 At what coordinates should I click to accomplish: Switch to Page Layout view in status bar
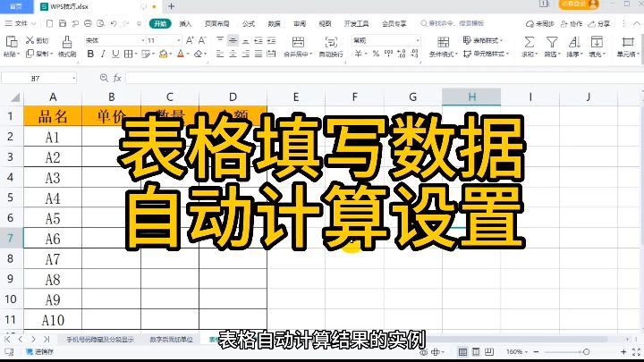[476, 352]
